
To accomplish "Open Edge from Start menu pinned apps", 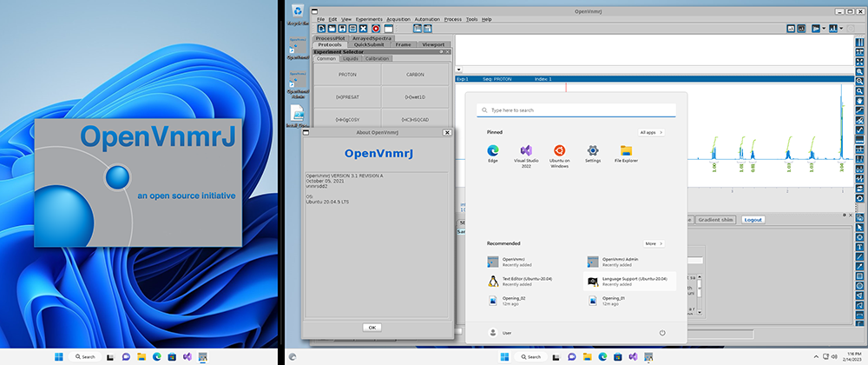I will pos(493,153).
